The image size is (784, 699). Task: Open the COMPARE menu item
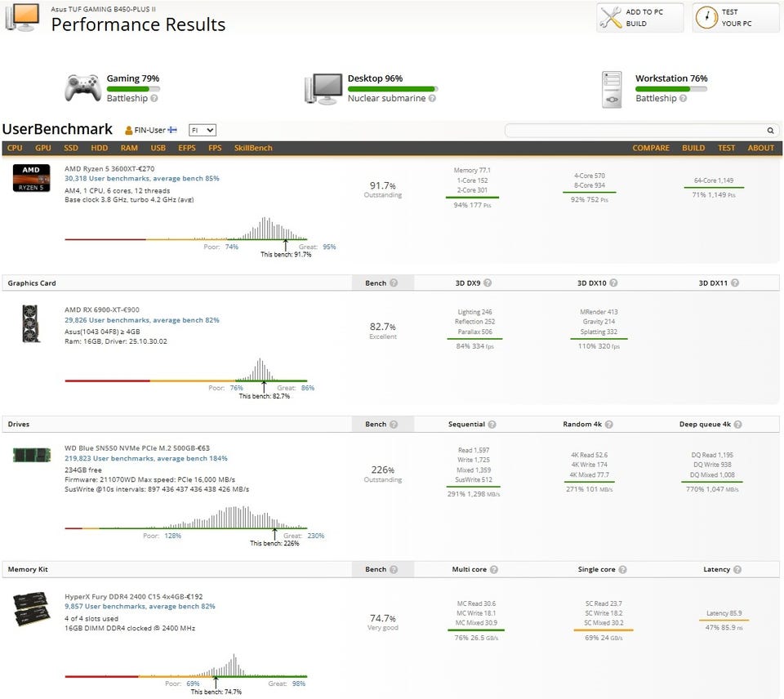click(x=651, y=148)
